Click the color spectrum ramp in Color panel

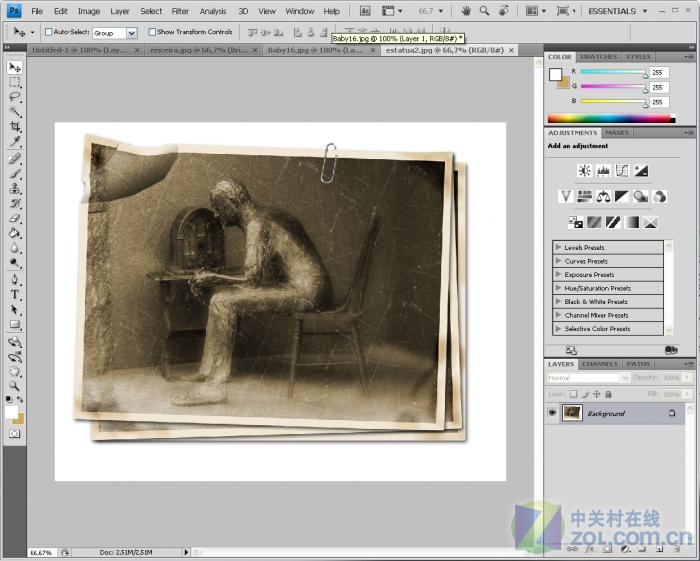click(607, 119)
